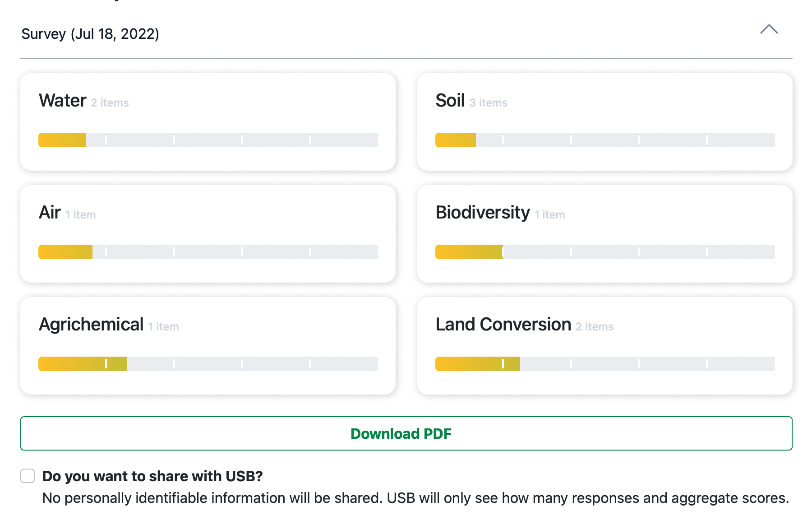Click the USB data-sharing description text

[415, 498]
